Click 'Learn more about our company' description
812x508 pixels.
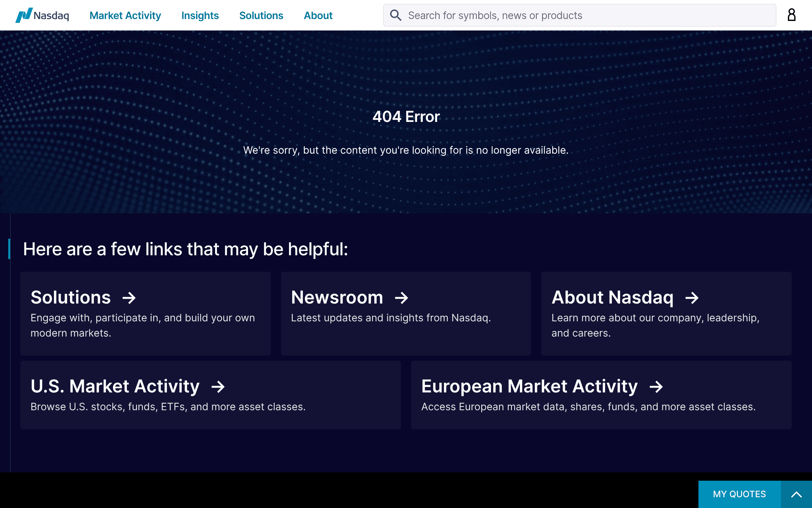655,325
